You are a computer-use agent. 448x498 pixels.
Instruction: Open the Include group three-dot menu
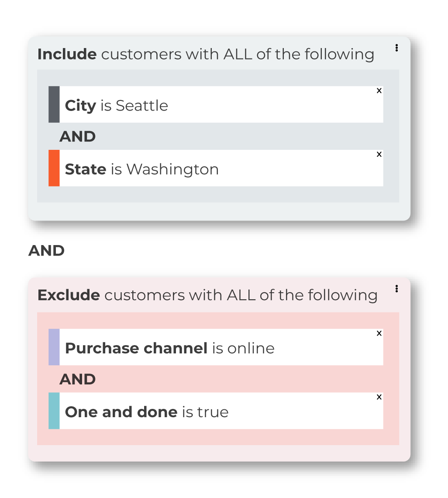point(396,48)
